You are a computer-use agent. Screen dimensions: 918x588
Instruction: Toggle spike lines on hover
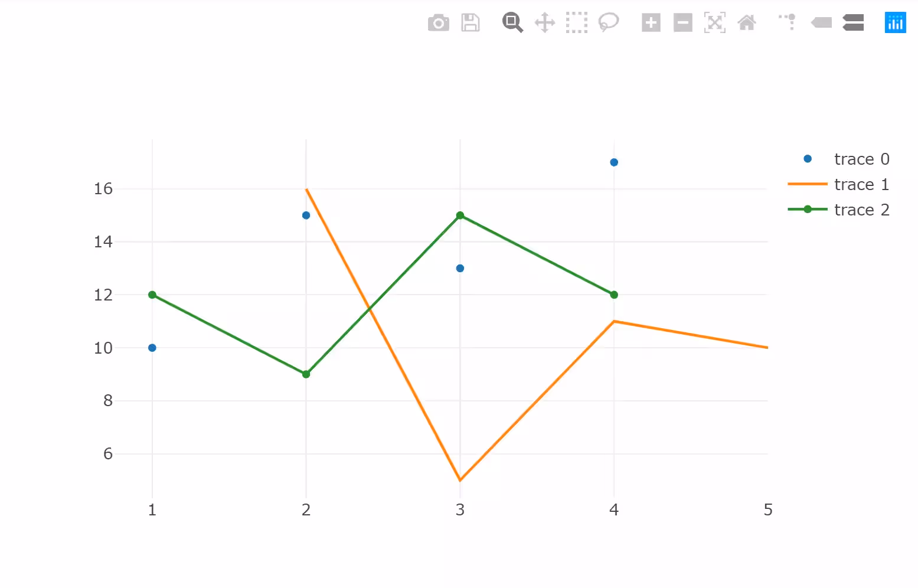786,22
